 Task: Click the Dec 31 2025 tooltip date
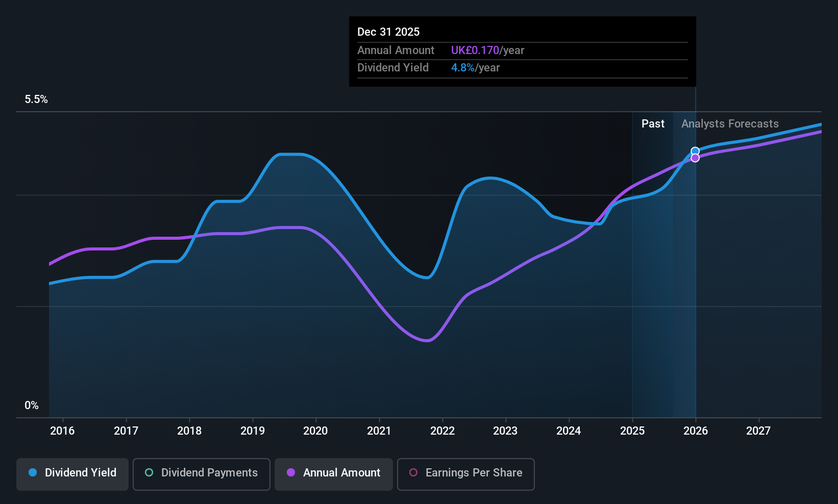[388, 32]
